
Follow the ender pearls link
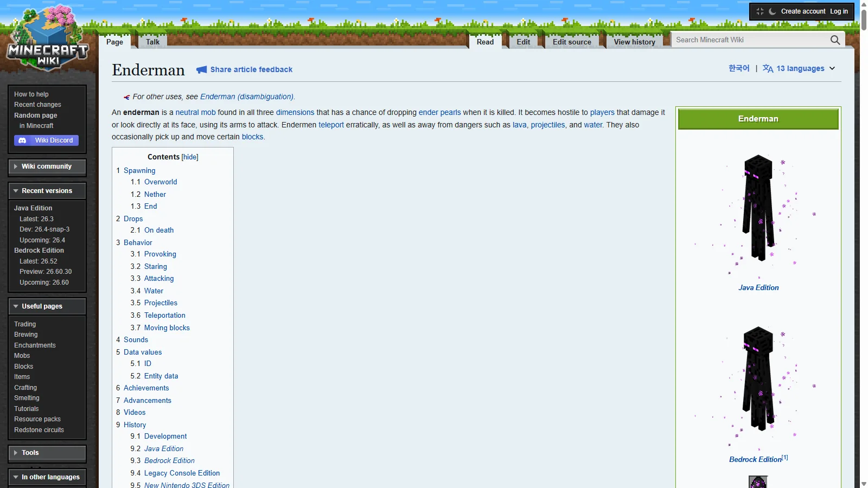click(439, 112)
